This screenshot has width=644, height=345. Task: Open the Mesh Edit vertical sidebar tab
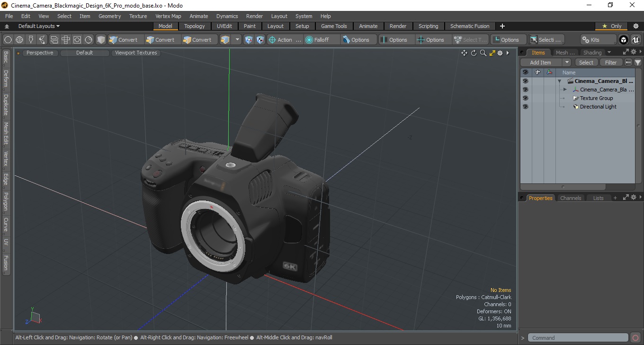click(x=6, y=134)
